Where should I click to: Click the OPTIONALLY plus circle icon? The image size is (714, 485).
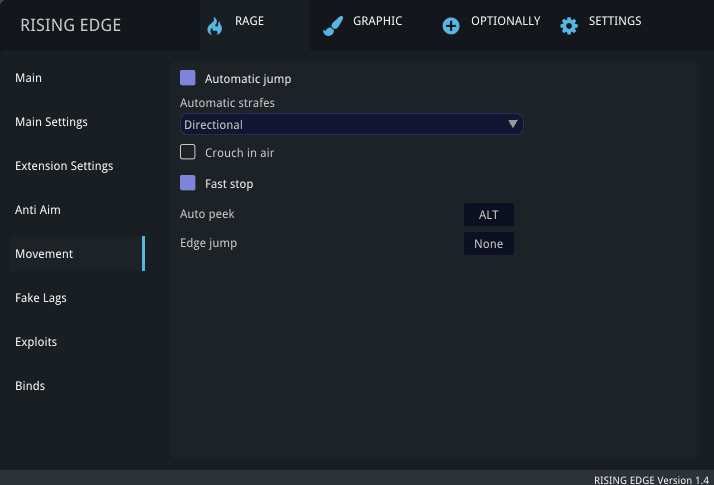pos(451,26)
